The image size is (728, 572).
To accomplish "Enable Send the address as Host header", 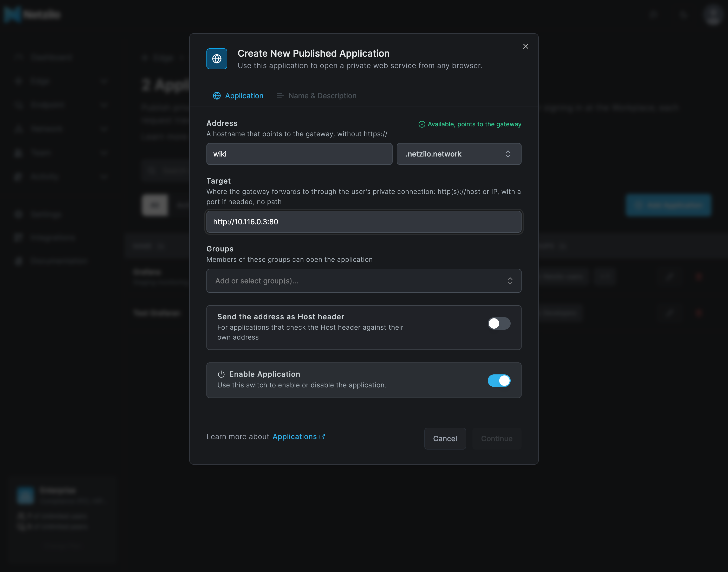I will click(x=499, y=323).
